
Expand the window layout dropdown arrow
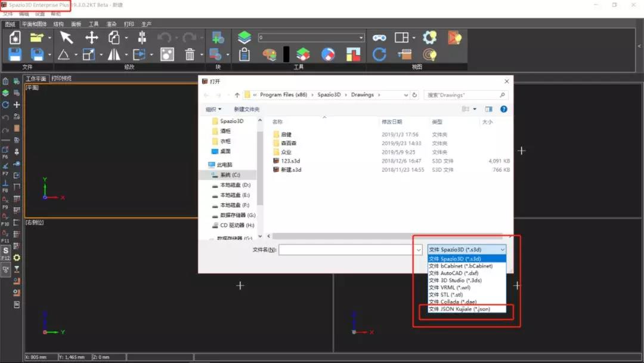(x=414, y=38)
